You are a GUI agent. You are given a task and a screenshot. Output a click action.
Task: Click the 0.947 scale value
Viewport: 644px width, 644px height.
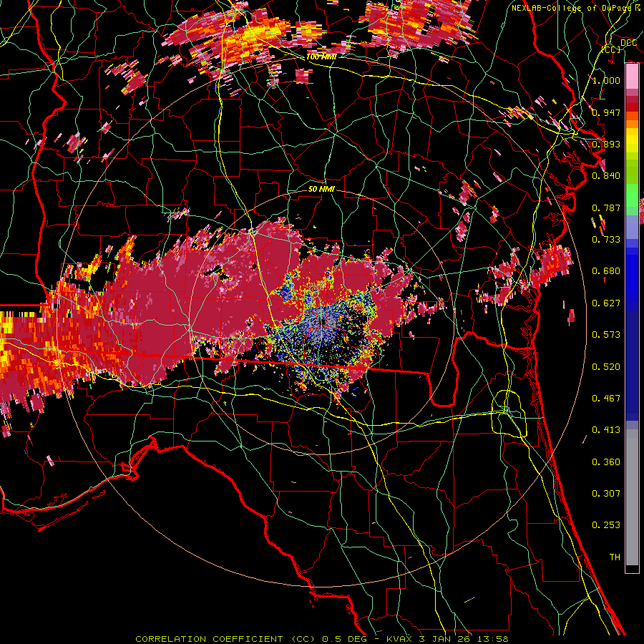(606, 112)
